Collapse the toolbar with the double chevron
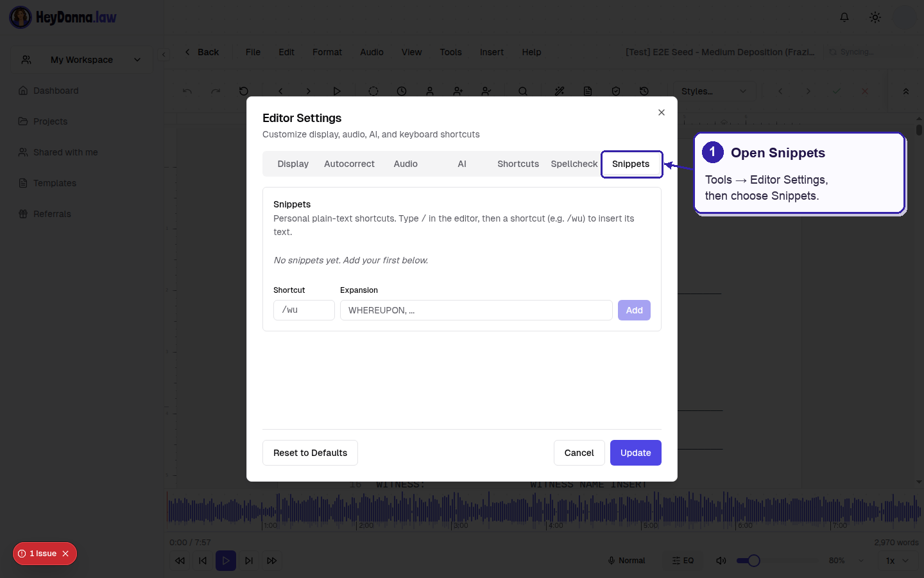 906,91
